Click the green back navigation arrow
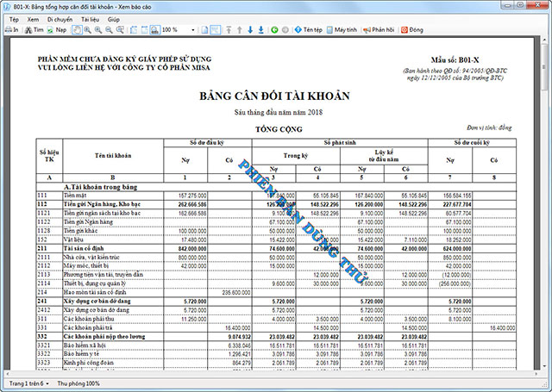The image size is (552, 392). (x=273, y=29)
